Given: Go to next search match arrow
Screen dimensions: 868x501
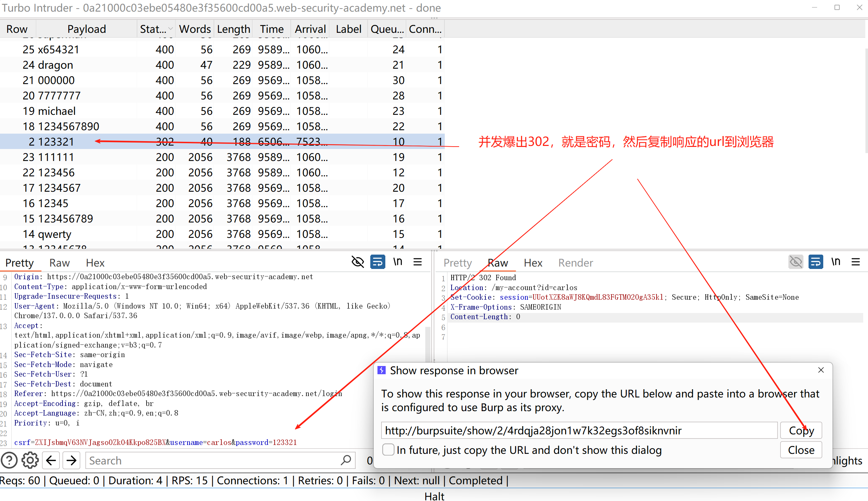Looking at the screenshot, I should pyautogui.click(x=71, y=460).
